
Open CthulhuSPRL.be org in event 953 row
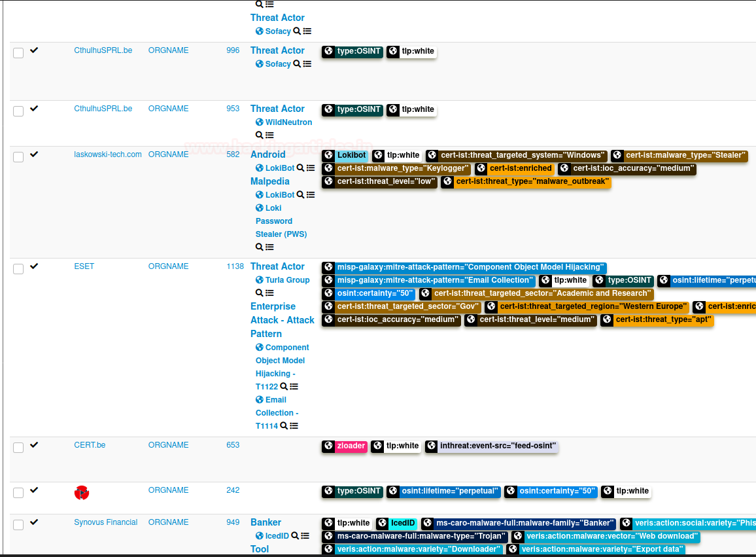tap(103, 109)
